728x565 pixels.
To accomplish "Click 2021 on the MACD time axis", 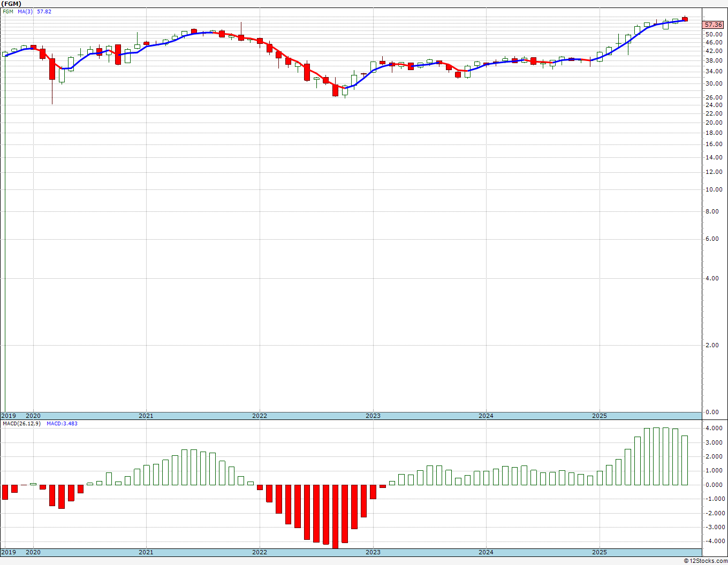I will click(x=146, y=552).
